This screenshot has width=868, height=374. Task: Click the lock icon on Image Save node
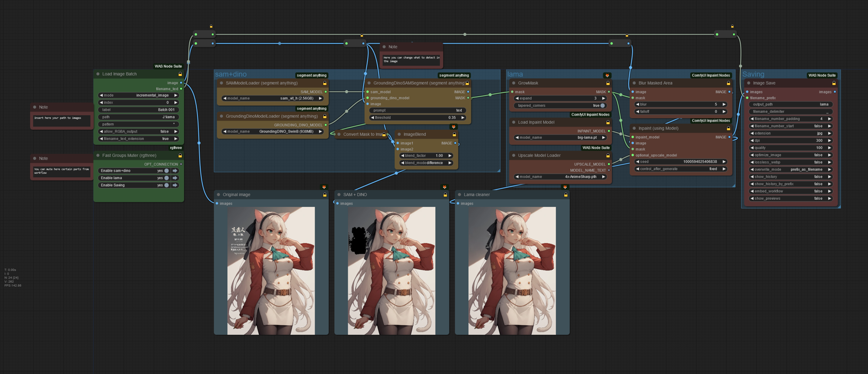[834, 84]
